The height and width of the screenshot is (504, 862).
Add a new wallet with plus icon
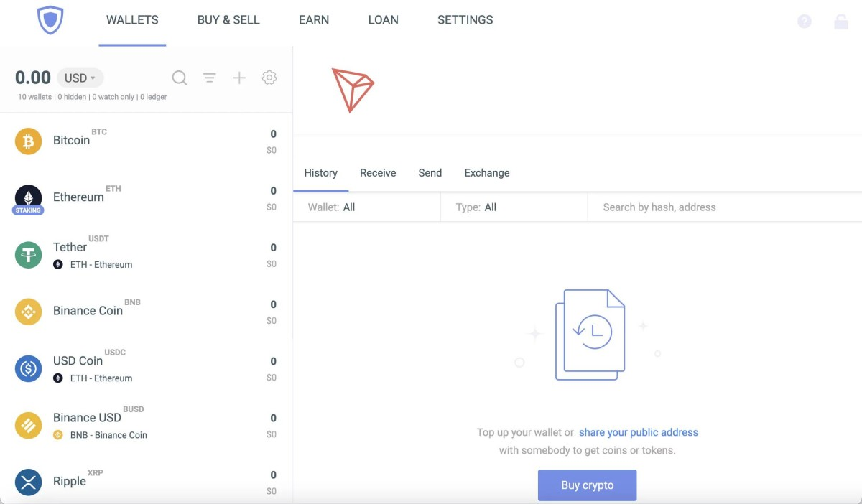[239, 78]
